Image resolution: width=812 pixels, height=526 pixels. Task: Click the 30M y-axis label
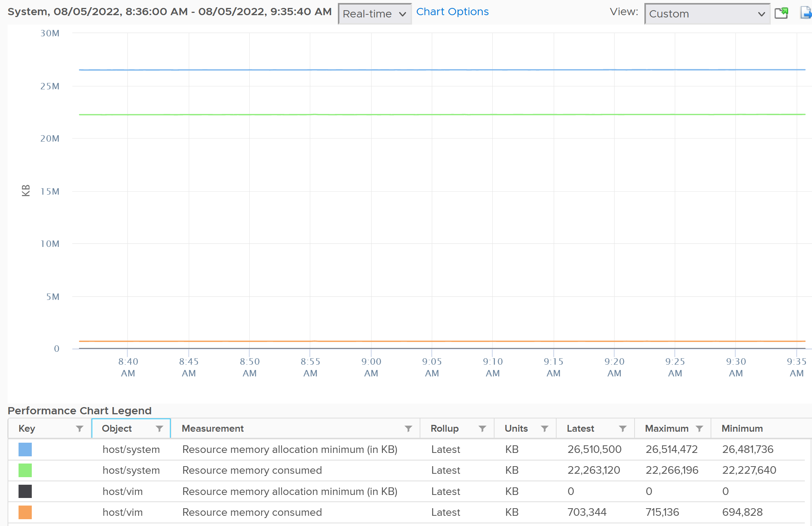pyautogui.click(x=50, y=33)
